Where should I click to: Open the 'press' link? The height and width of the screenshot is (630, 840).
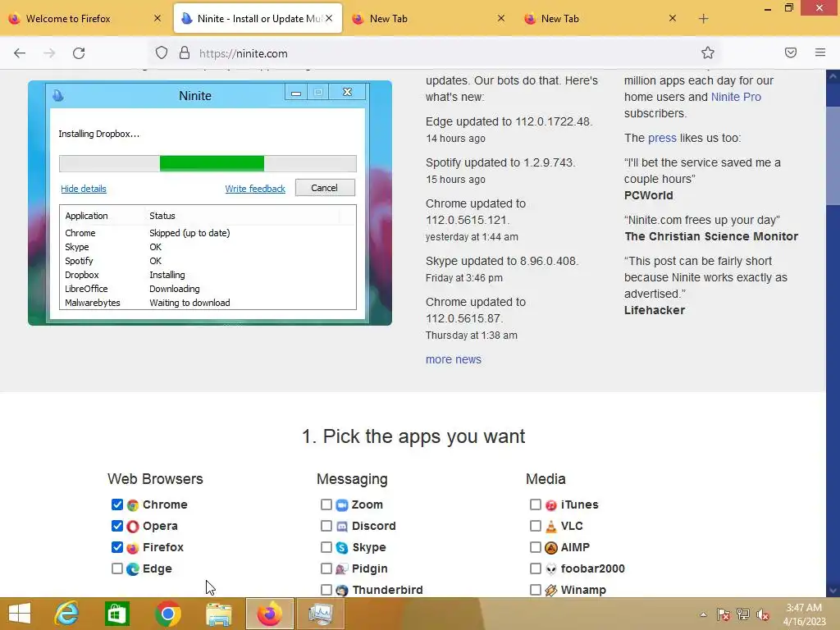pyautogui.click(x=662, y=138)
